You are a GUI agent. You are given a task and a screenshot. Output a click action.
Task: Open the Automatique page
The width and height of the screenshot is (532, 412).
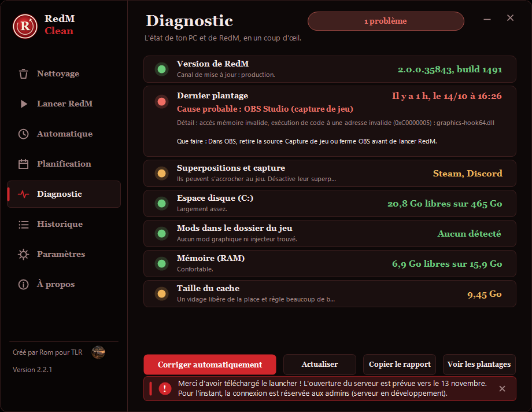tap(64, 134)
